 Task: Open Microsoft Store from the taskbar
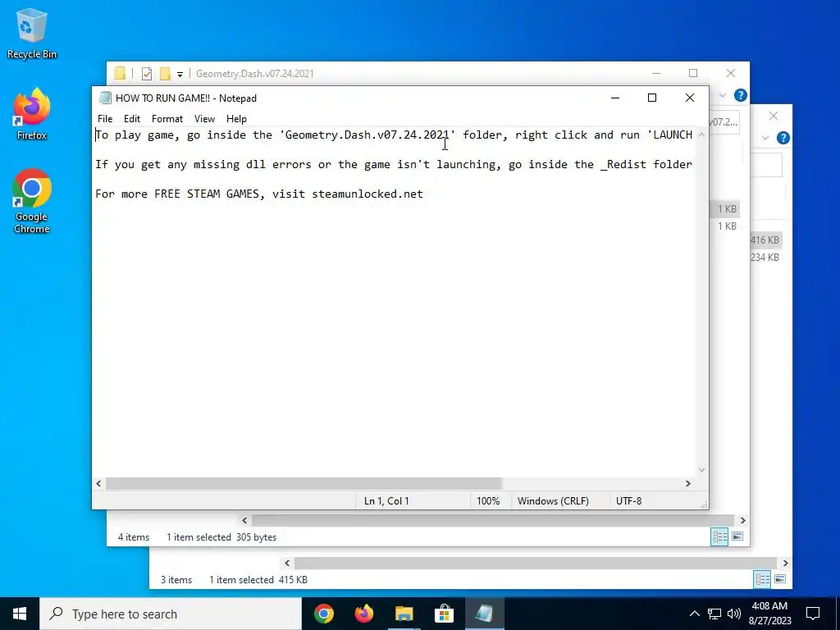pyautogui.click(x=444, y=614)
